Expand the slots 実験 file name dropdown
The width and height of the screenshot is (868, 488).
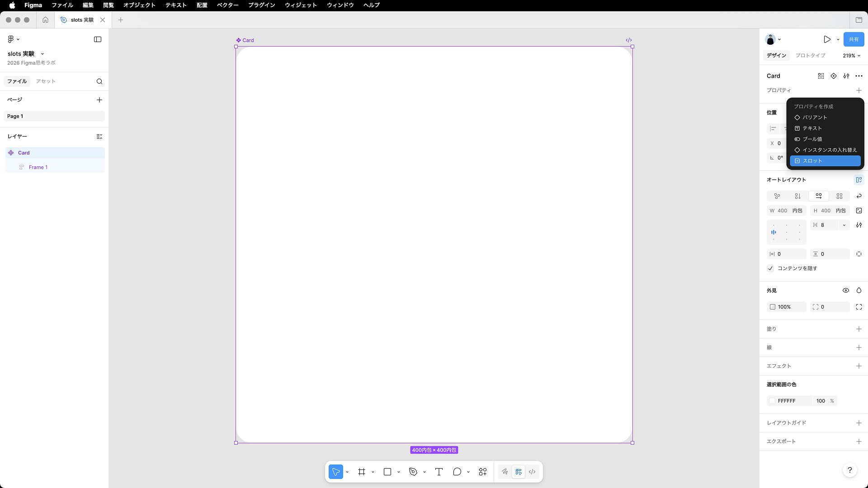[x=42, y=54]
